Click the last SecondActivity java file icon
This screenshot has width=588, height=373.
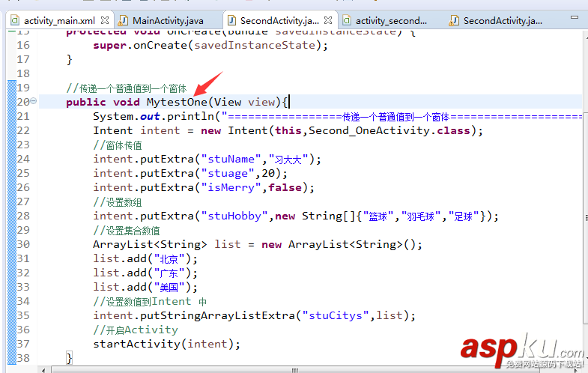(454, 20)
